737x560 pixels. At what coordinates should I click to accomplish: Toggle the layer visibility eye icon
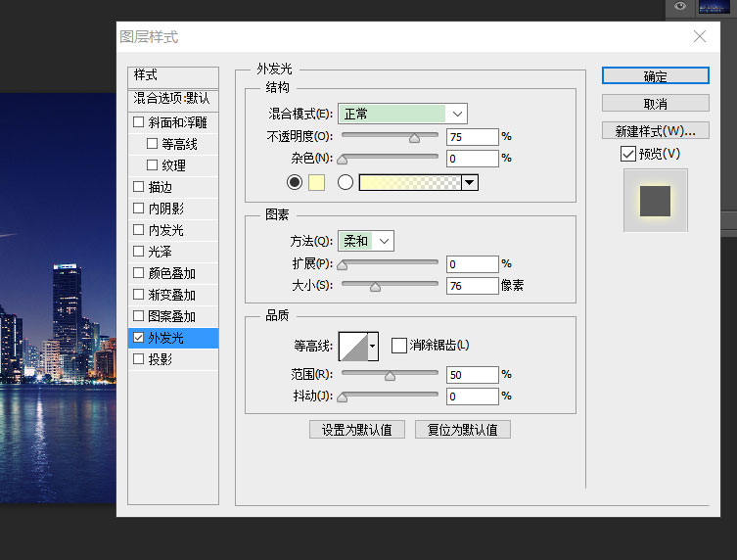pyautogui.click(x=679, y=7)
